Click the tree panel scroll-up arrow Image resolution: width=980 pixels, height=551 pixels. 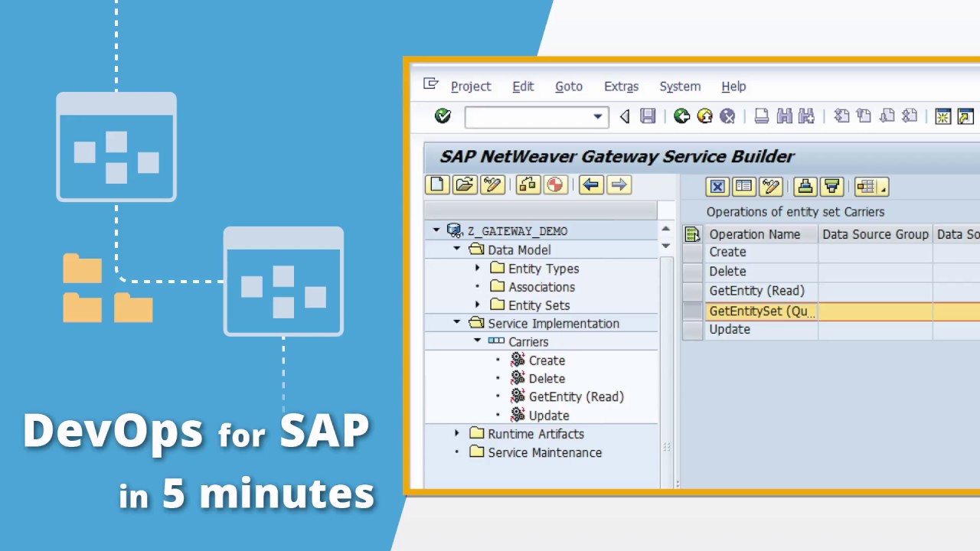point(665,230)
